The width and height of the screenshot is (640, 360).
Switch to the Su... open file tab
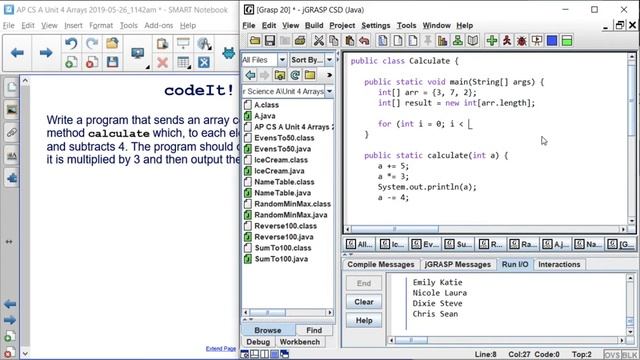[458, 244]
